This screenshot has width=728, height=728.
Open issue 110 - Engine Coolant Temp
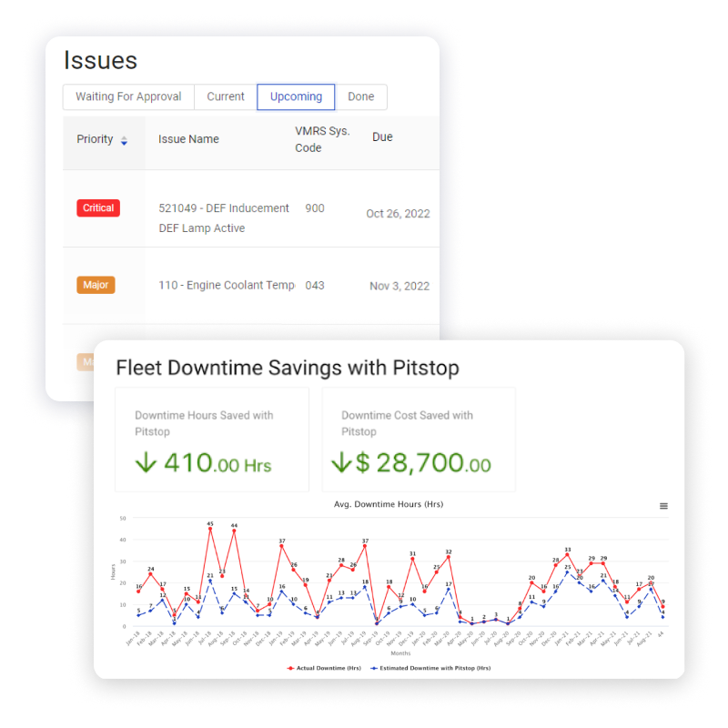click(x=227, y=285)
